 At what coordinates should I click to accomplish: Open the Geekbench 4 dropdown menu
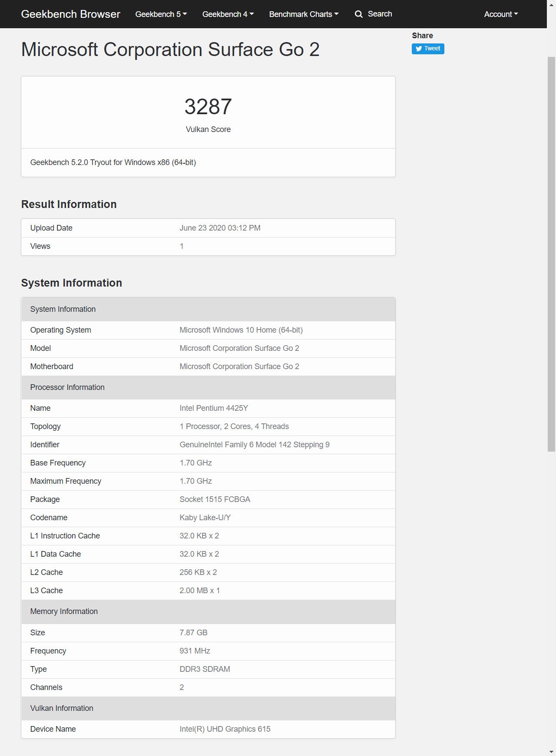click(228, 14)
